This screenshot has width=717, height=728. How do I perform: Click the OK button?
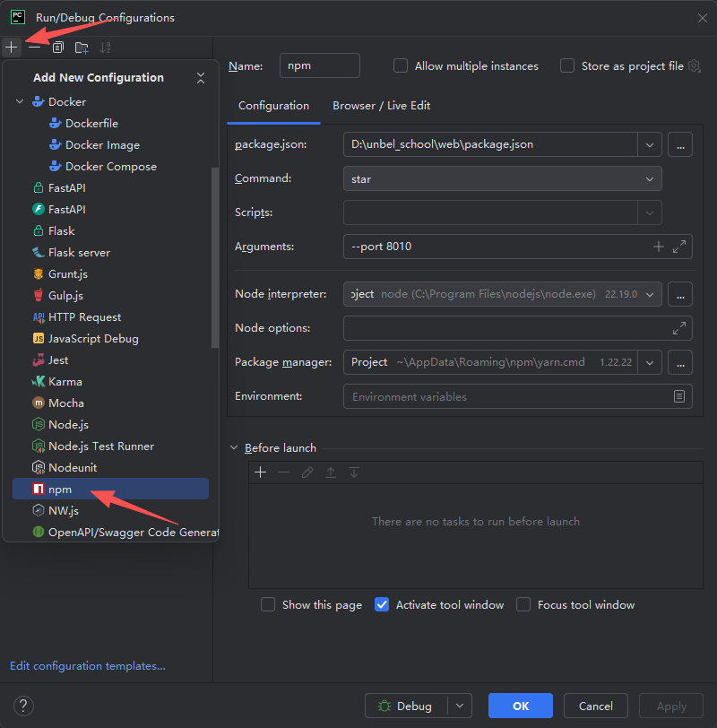tap(520, 706)
